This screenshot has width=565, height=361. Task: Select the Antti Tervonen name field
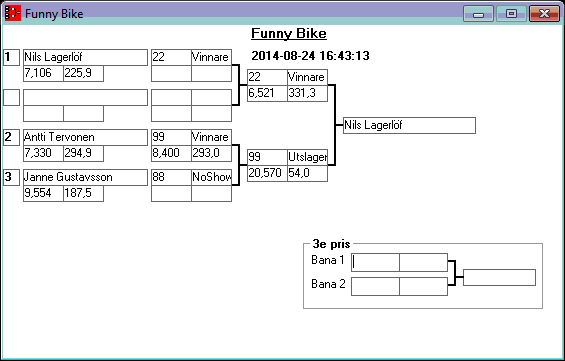point(85,137)
